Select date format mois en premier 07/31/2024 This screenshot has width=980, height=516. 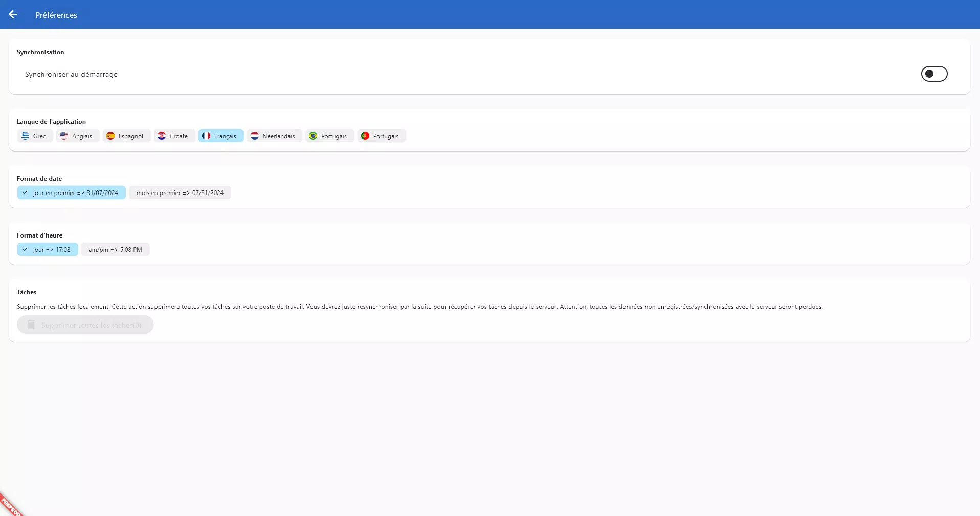point(180,192)
